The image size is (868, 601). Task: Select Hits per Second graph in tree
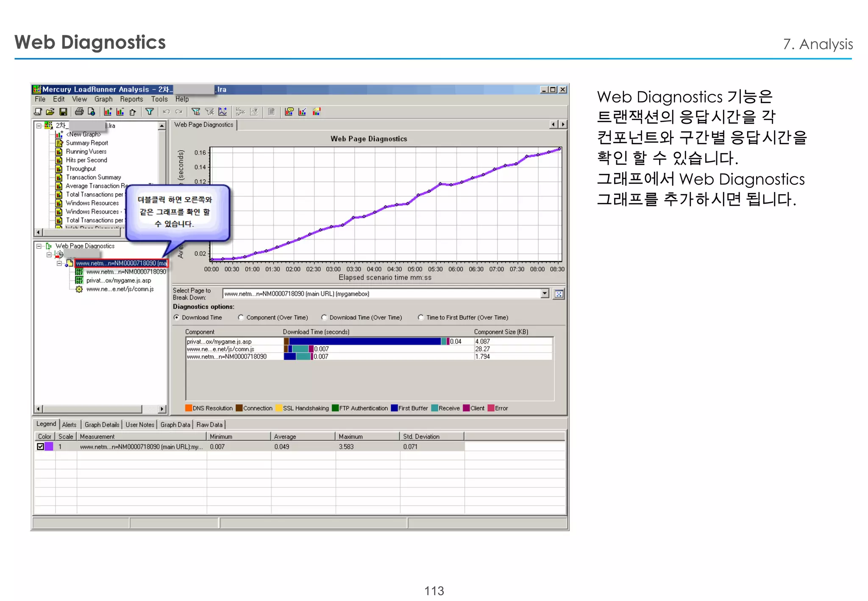coord(86,160)
